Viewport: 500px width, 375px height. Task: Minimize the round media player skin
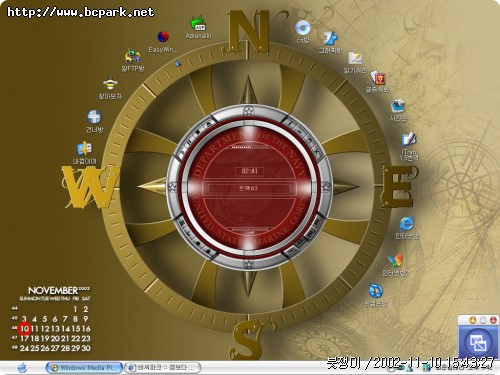[300, 131]
